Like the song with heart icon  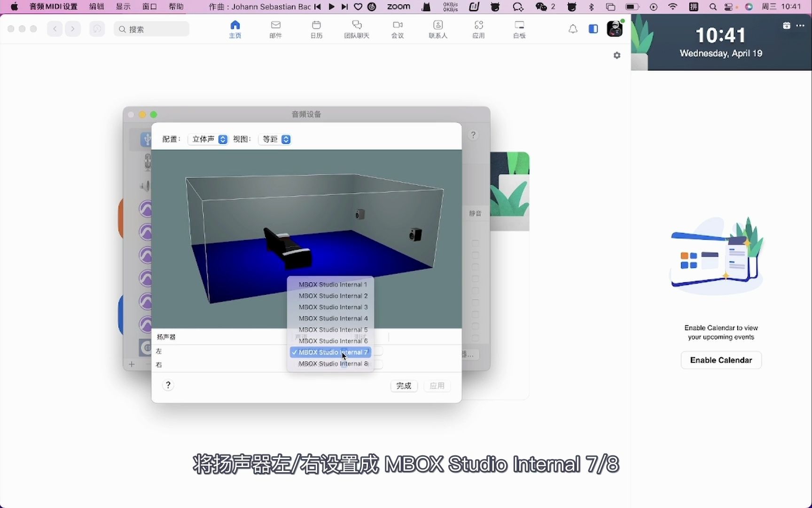pos(358,7)
